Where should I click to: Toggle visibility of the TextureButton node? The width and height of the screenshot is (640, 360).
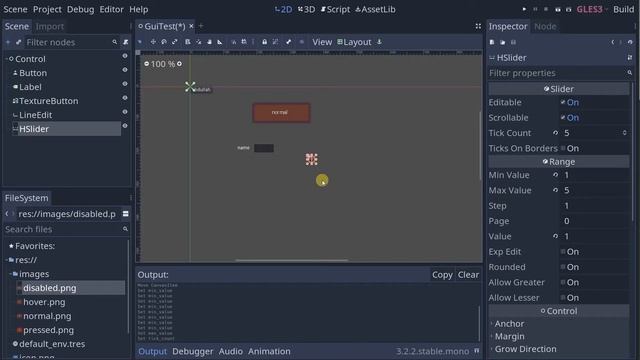pos(125,98)
